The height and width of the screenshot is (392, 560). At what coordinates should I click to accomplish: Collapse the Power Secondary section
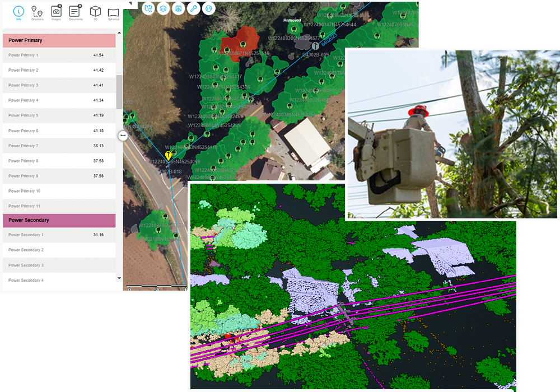tap(59, 220)
